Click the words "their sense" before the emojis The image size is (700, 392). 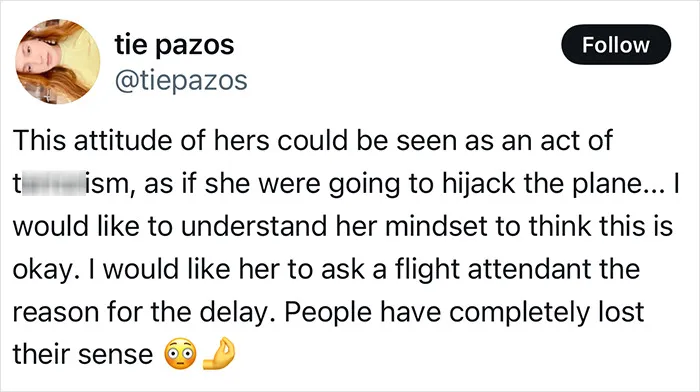(x=83, y=355)
